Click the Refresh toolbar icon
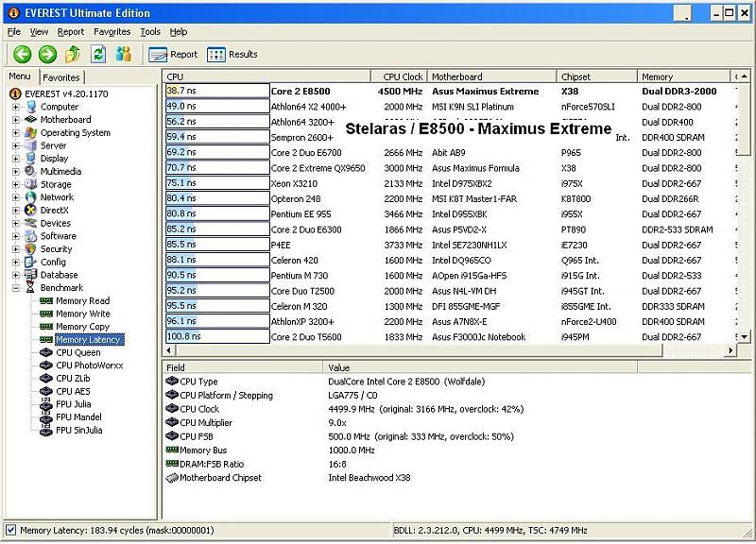 point(98,54)
